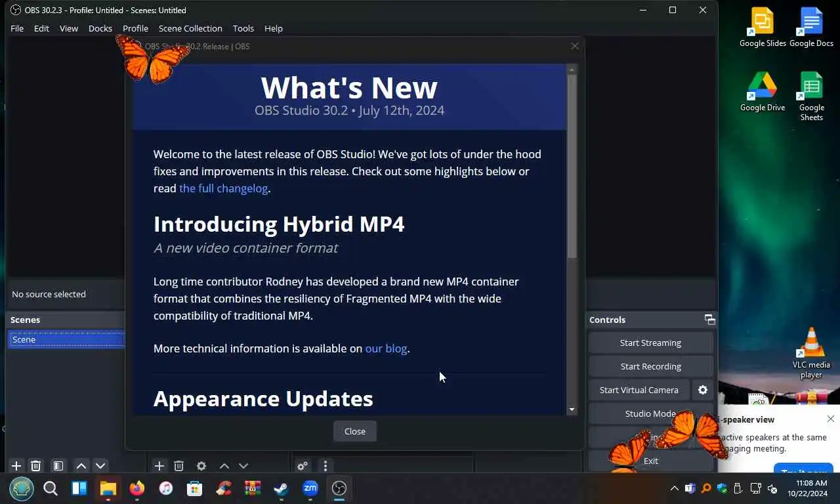
Task: Open advanced audio properties gears icon
Action: click(x=303, y=466)
